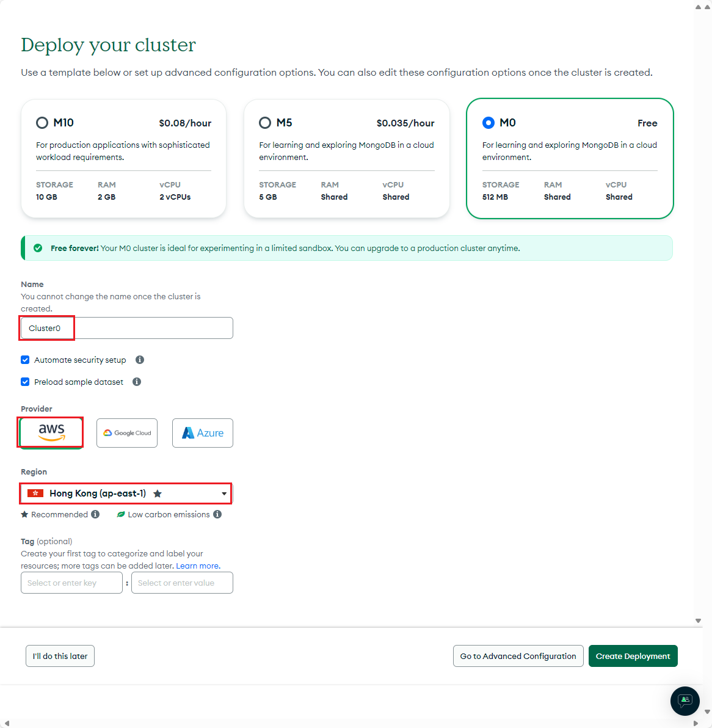Viewport: 712px width, 728px height.
Task: Open the Hong Kong region dropdown
Action: click(127, 493)
